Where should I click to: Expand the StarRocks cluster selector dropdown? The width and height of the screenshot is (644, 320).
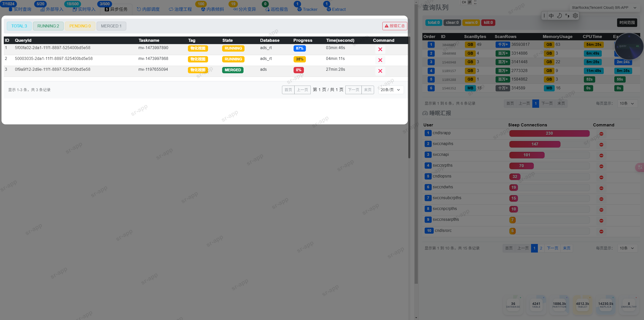click(604, 8)
